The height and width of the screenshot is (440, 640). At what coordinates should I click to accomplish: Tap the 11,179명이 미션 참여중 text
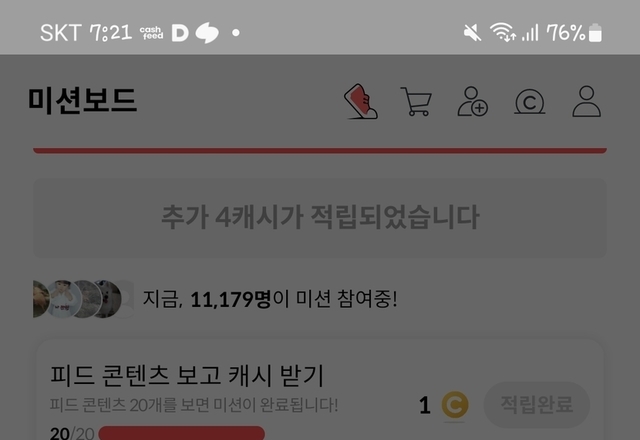269,299
